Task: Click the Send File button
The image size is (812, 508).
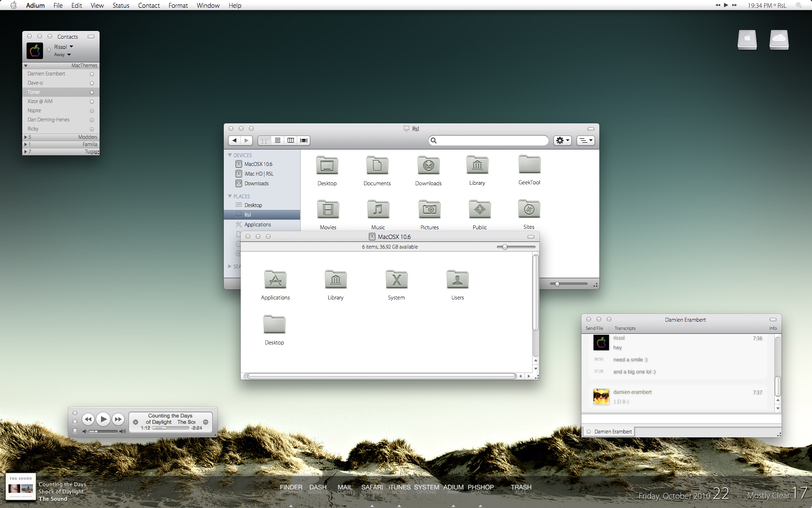Action: pos(594,329)
